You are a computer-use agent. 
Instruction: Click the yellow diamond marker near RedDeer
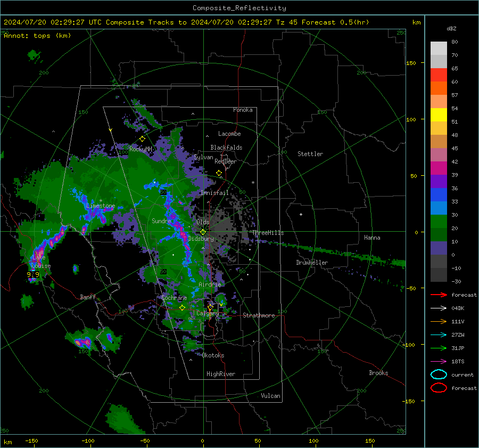(x=219, y=173)
